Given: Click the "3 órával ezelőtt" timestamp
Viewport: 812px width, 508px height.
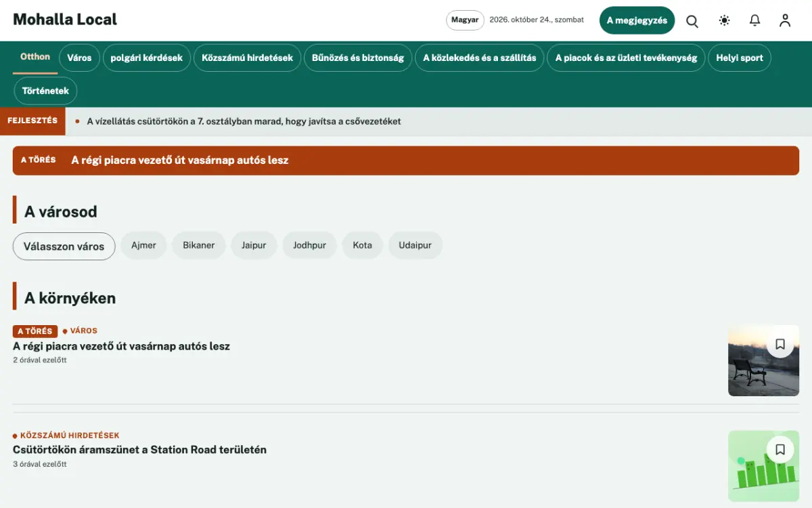Looking at the screenshot, I should tap(40, 465).
